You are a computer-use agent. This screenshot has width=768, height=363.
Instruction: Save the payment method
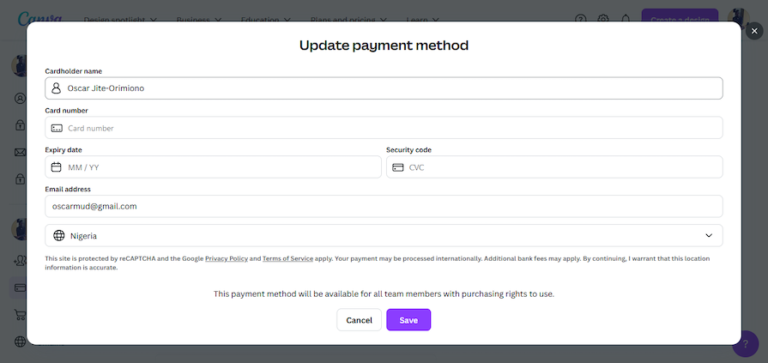pos(408,320)
